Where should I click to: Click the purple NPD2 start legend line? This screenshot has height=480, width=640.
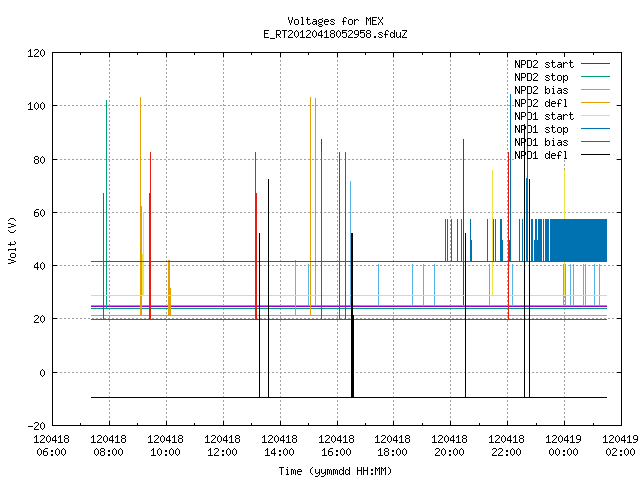click(x=595, y=64)
